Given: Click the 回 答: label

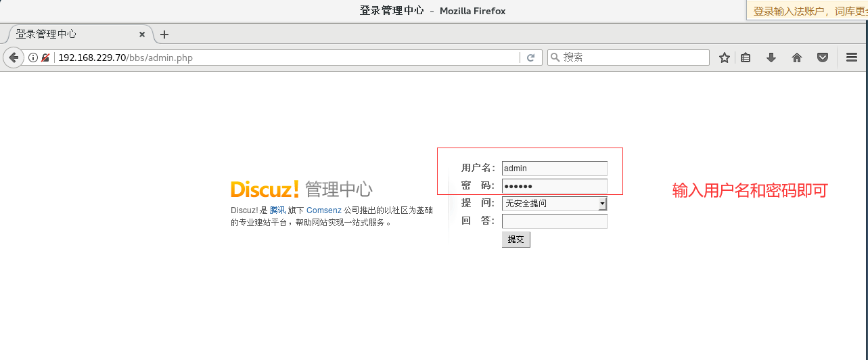Looking at the screenshot, I should (478, 221).
